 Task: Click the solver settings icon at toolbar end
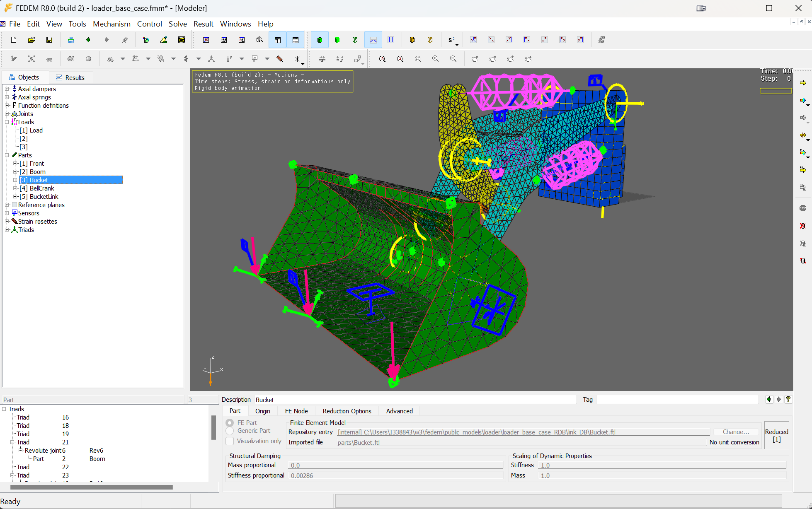[602, 40]
